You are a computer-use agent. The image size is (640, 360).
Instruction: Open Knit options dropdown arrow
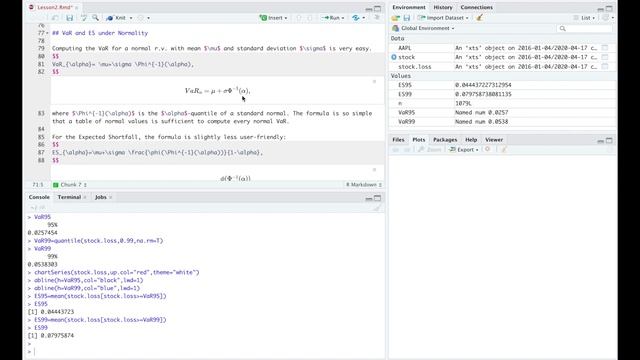131,18
